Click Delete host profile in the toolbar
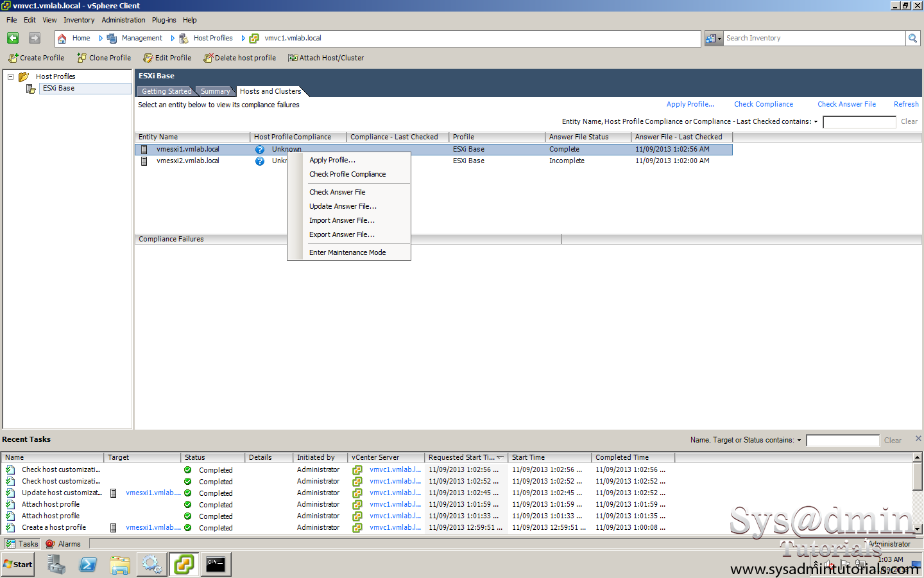924x578 pixels. coord(239,58)
